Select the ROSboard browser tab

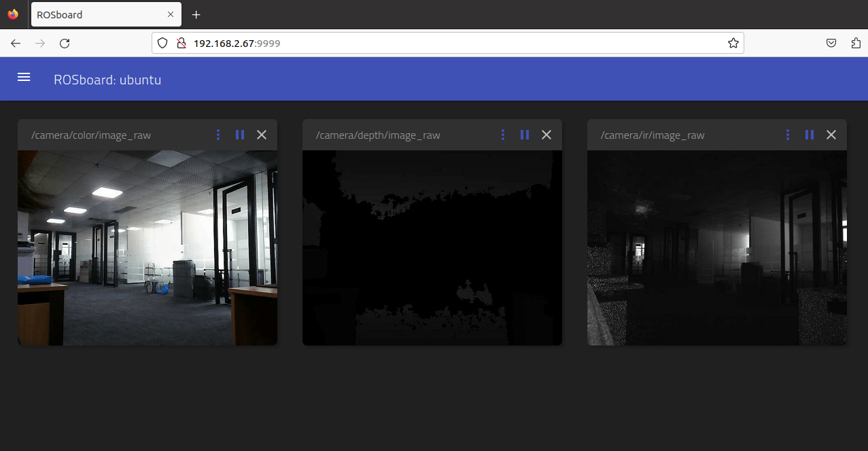(x=106, y=14)
